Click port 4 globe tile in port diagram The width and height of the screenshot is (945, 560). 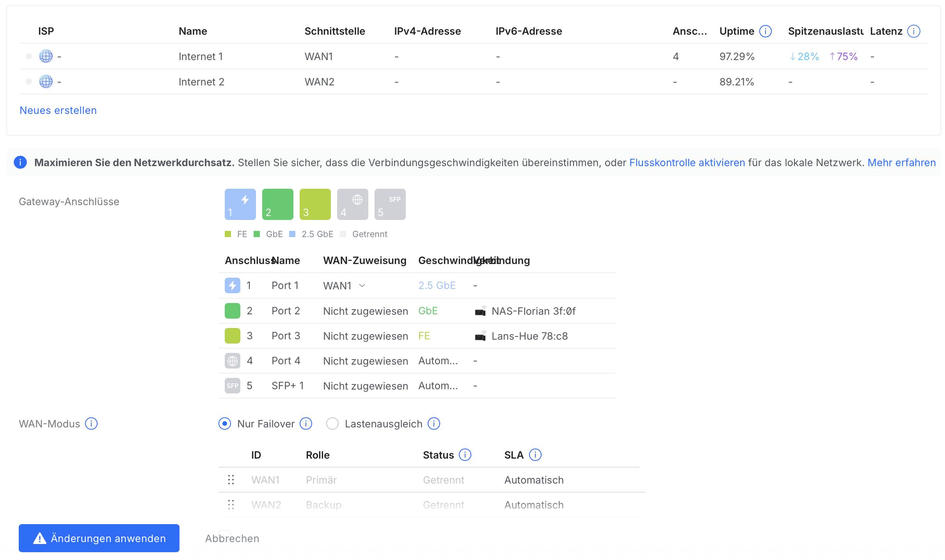pyautogui.click(x=352, y=204)
